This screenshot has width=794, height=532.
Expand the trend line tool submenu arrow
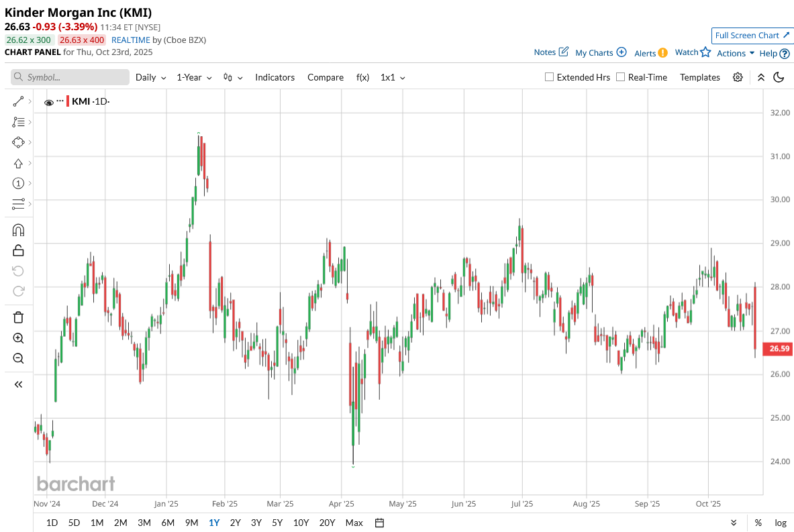pyautogui.click(x=30, y=102)
